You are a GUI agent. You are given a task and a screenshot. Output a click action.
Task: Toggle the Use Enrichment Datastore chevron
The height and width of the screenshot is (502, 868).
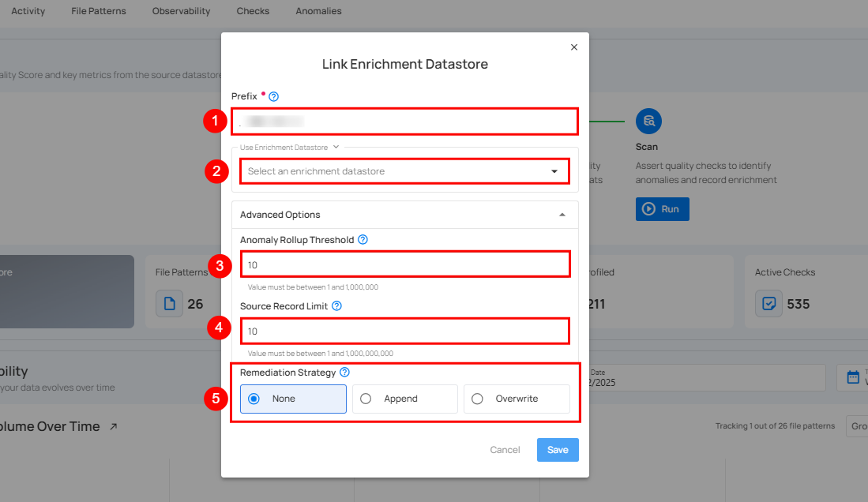[336, 148]
